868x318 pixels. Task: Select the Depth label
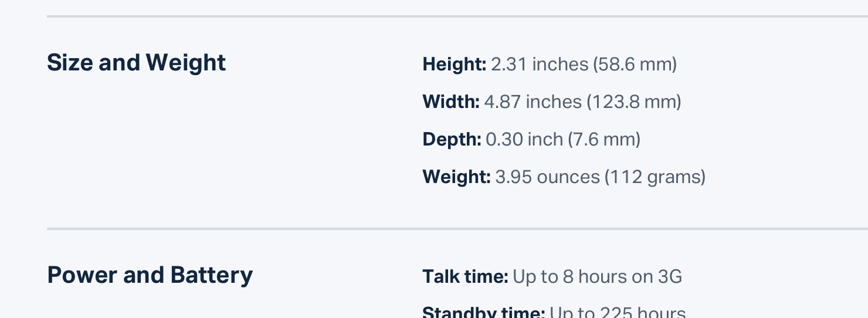[x=452, y=139]
